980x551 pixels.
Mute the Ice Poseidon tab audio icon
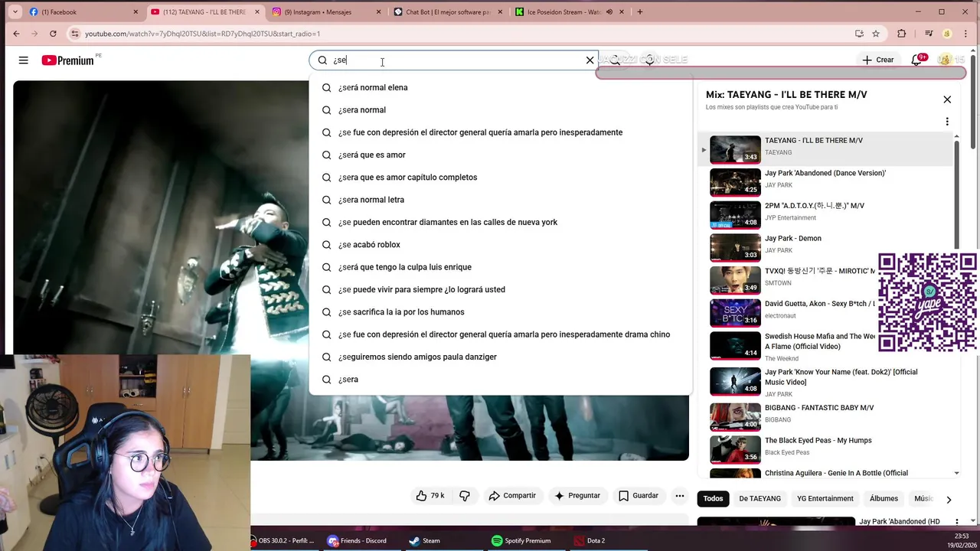609,11
